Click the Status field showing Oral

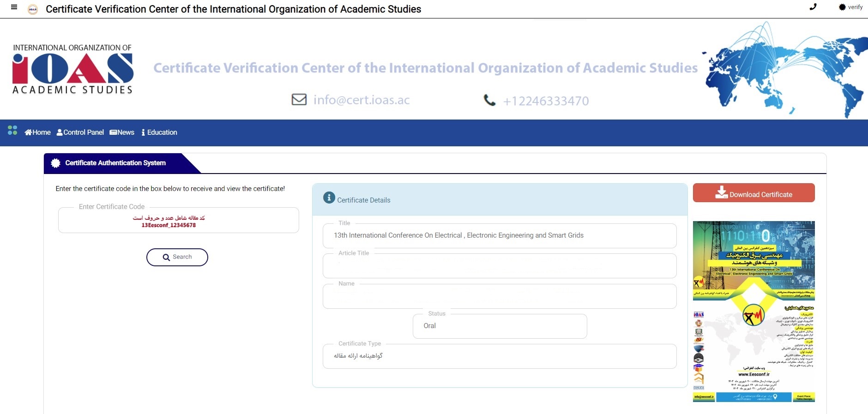(x=500, y=326)
